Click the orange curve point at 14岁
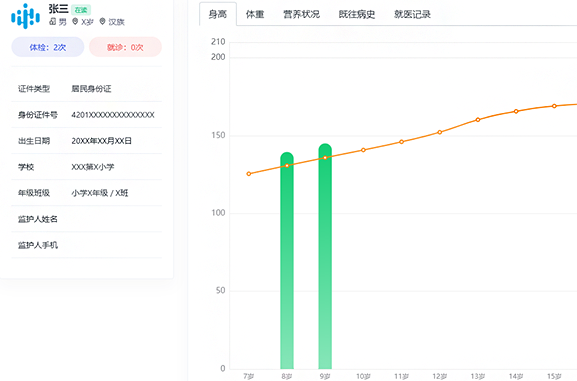The image size is (577, 381). point(516,111)
